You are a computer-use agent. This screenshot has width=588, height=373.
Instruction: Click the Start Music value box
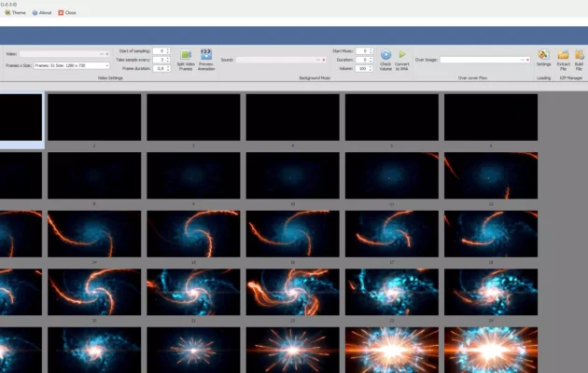point(362,51)
